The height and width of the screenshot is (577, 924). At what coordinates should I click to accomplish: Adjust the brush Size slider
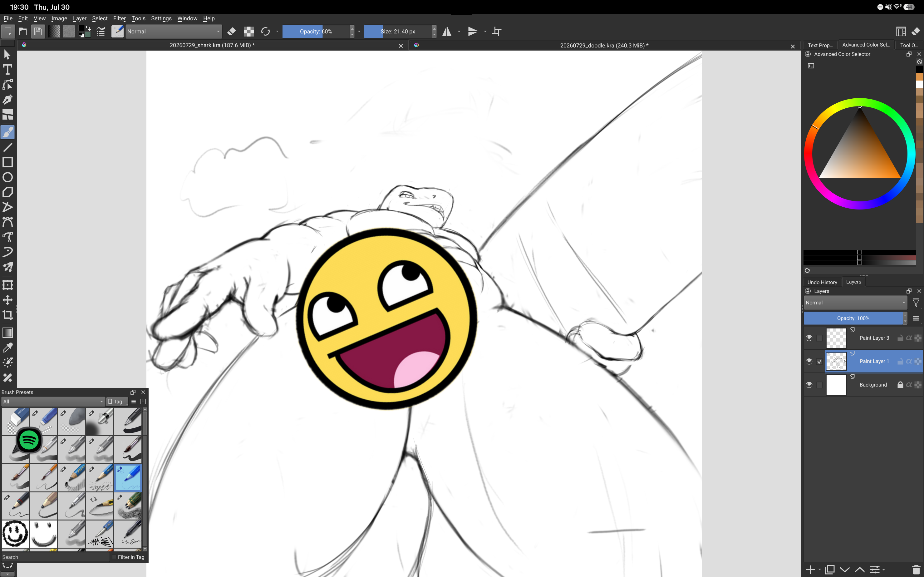[x=398, y=32]
